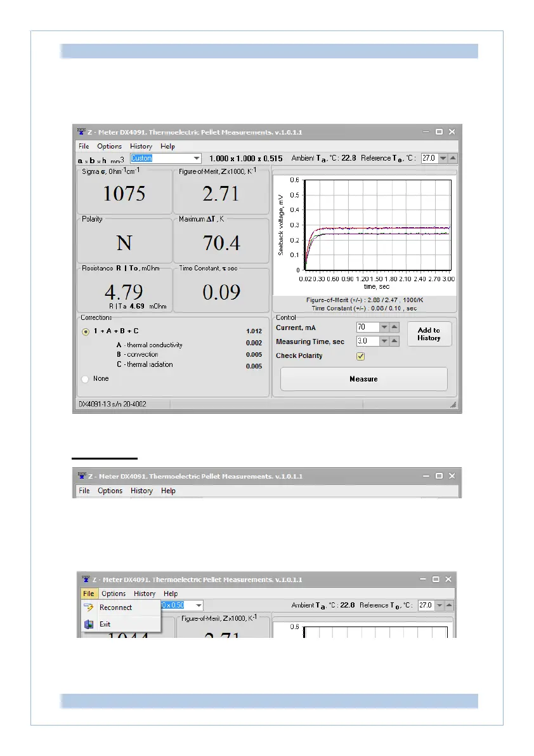Increase Measuring Time with the up arrow
Viewport: 534px width, 756px height.
pyautogui.click(x=394, y=342)
